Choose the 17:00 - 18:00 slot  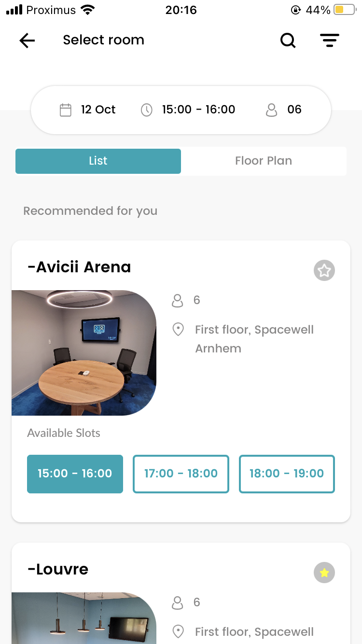(181, 474)
